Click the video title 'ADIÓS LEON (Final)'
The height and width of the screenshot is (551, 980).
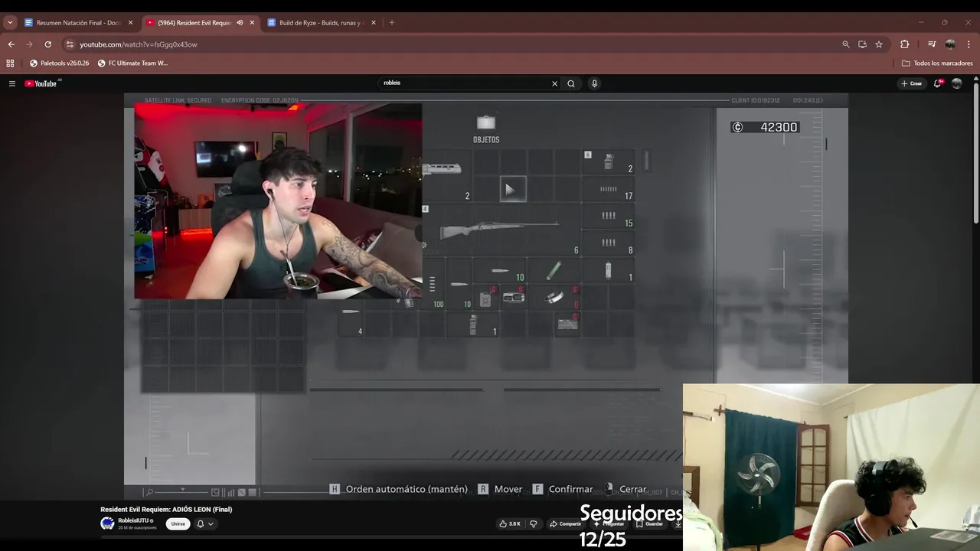tap(166, 509)
